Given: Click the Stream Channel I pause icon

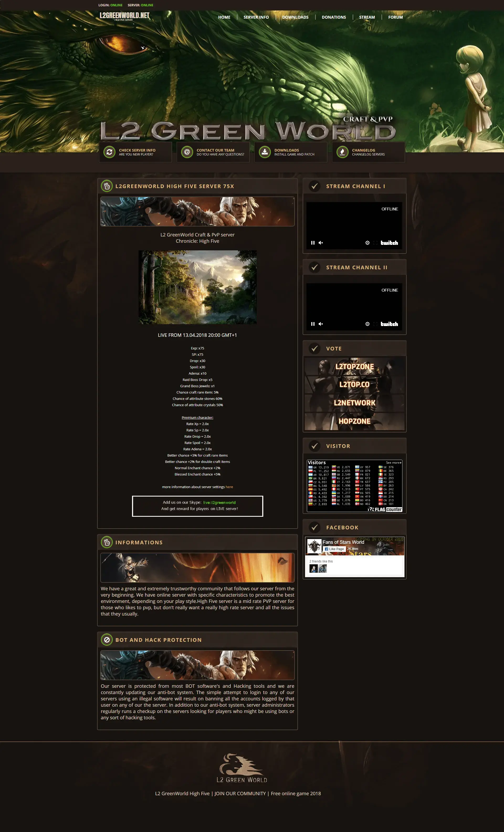Looking at the screenshot, I should click(x=313, y=242).
